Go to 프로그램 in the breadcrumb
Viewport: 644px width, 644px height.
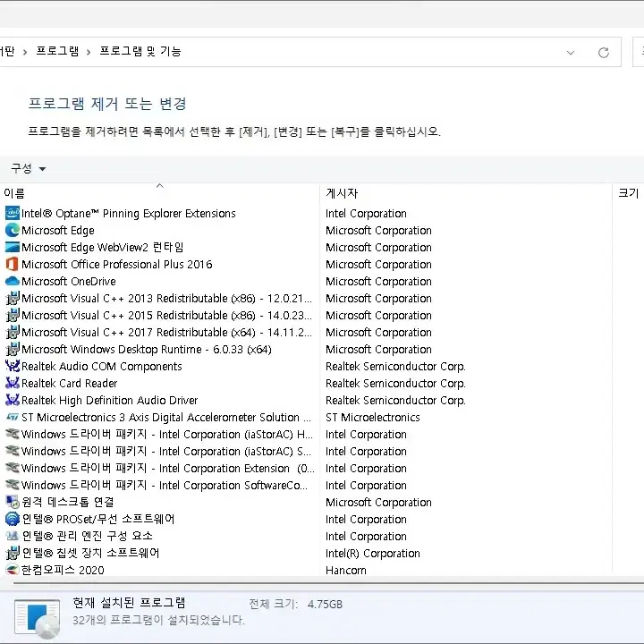tap(57, 51)
